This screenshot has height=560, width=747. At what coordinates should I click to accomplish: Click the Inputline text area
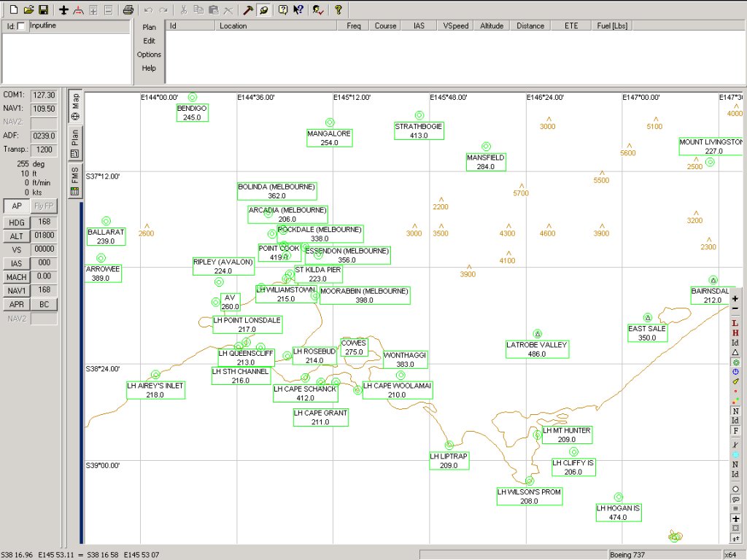click(x=66, y=57)
